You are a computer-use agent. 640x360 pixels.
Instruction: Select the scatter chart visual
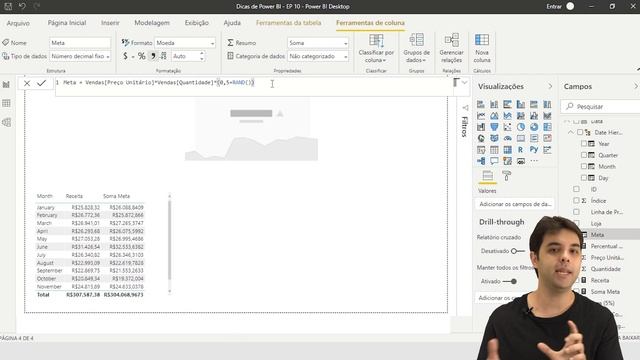(x=507, y=127)
